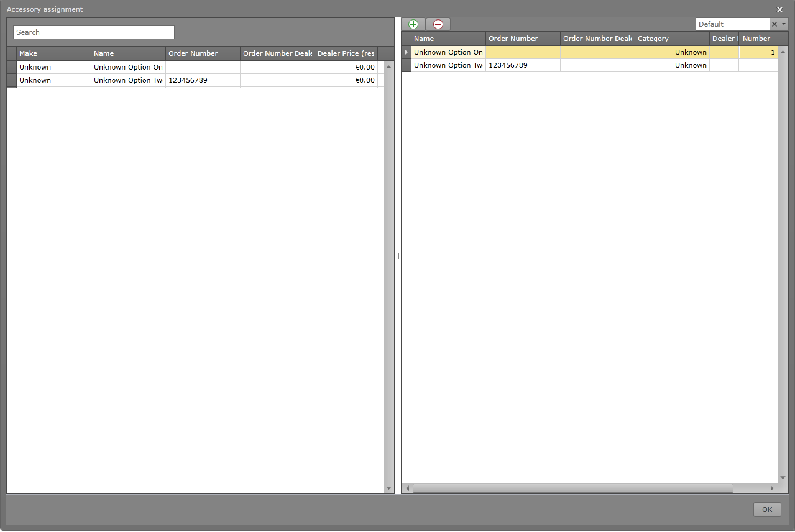
Task: Click right table Name column header
Action: pos(448,39)
